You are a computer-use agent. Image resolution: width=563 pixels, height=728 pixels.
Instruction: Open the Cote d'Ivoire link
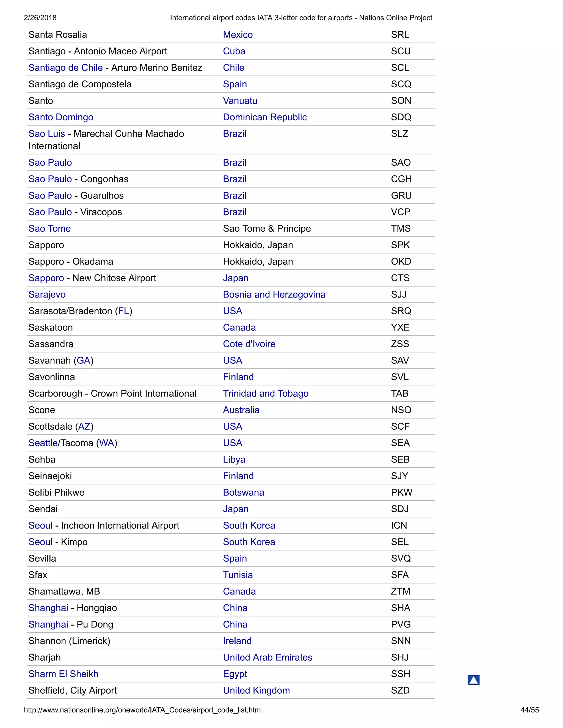[x=249, y=344]
